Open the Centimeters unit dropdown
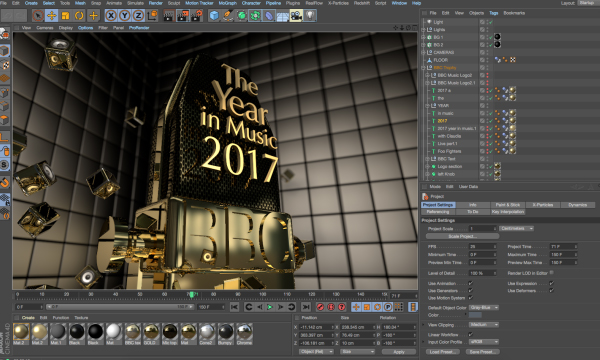Viewport: 600px width, 360px height. [x=516, y=228]
